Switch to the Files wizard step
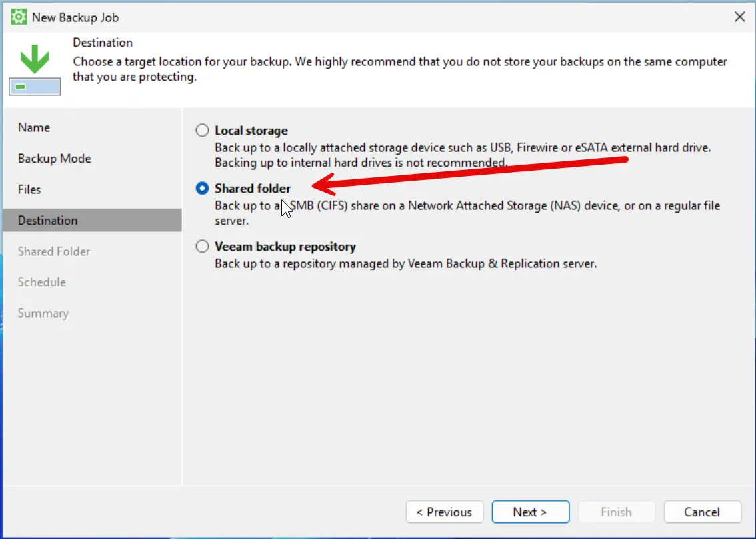The width and height of the screenshot is (756, 539). 29,189
